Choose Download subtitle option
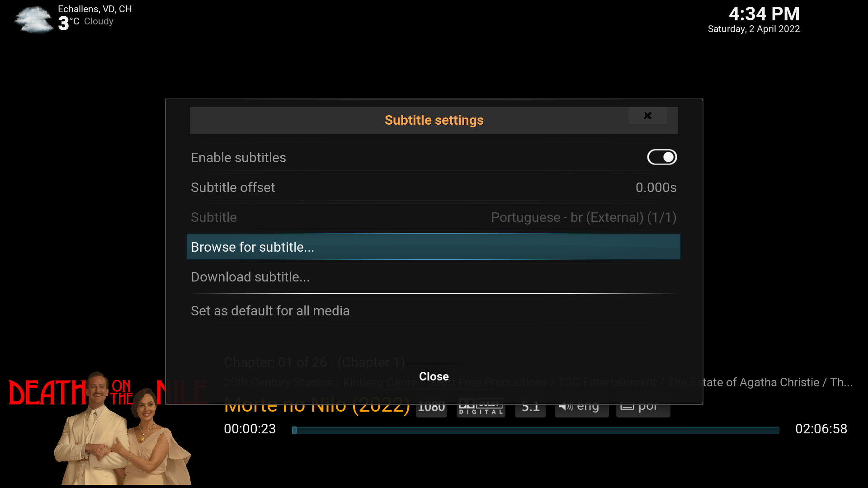This screenshot has width=868, height=488. pos(434,277)
